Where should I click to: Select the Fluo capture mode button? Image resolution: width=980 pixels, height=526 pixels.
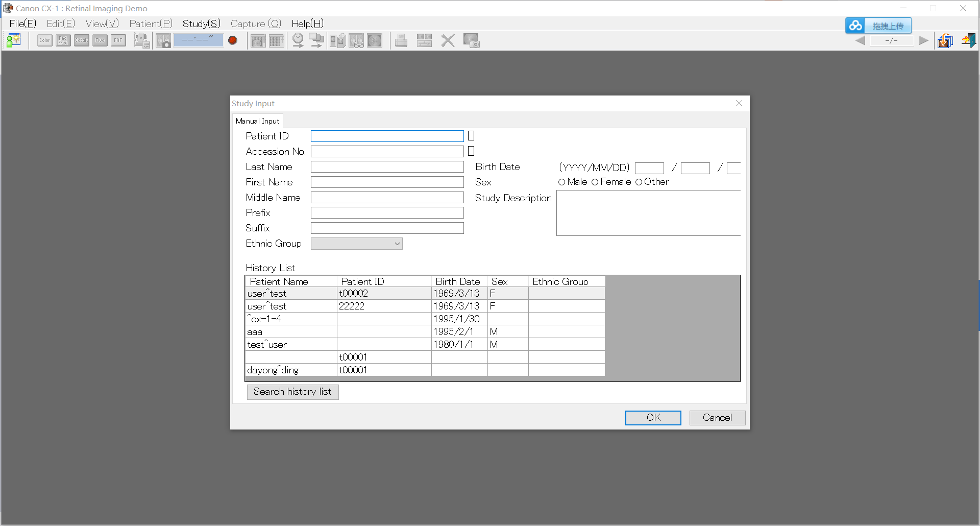click(100, 40)
